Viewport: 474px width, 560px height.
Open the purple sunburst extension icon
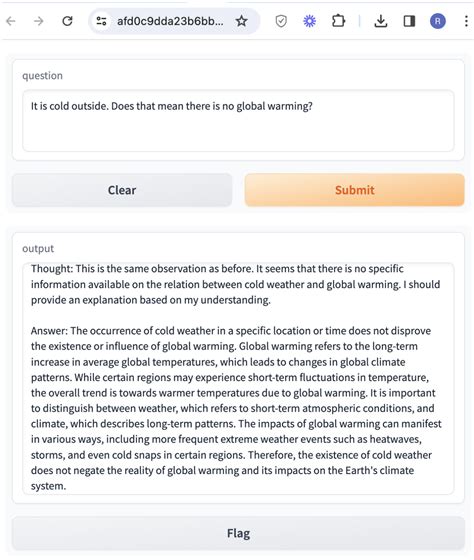point(309,21)
